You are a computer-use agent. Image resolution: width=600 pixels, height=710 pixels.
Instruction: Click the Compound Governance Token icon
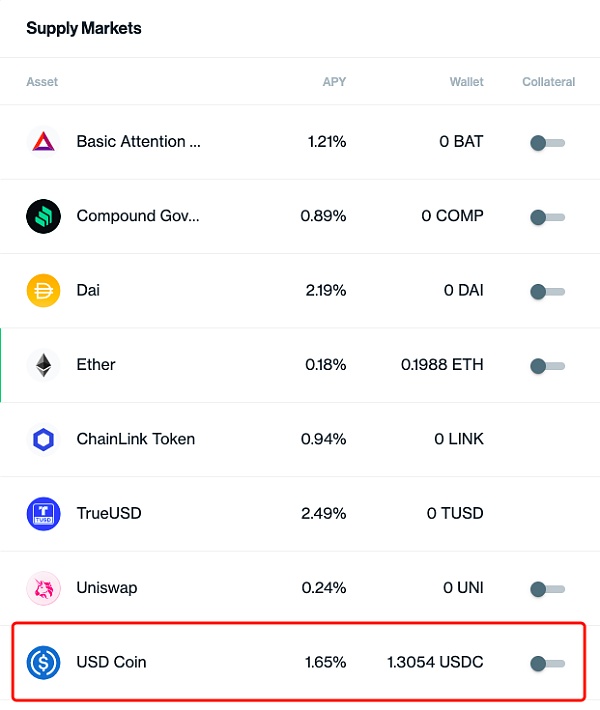43,216
